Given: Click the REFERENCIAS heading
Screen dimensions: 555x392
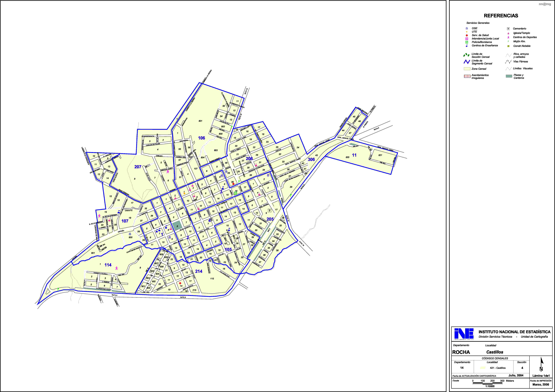Looking at the screenshot, I should click(501, 16).
